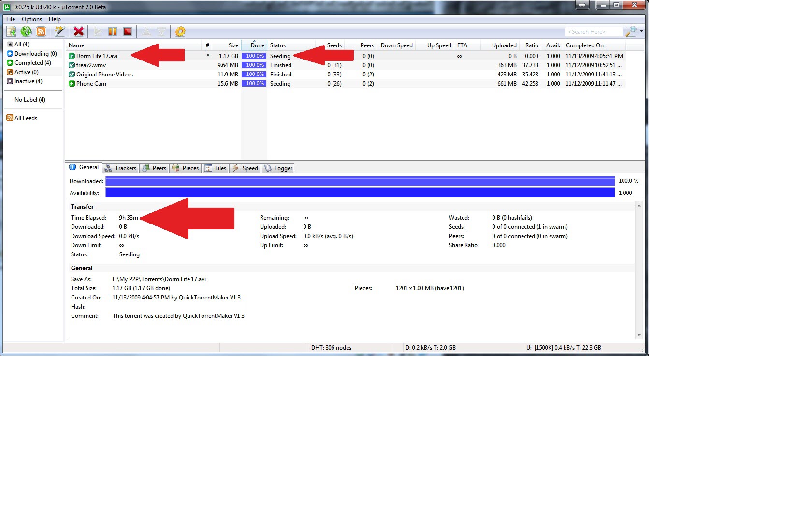
Task: Sort the list by the Done column
Action: click(x=257, y=45)
